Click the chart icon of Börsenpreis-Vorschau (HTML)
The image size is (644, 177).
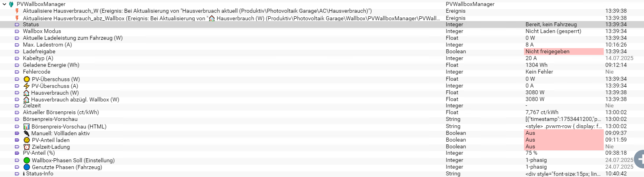point(27,126)
